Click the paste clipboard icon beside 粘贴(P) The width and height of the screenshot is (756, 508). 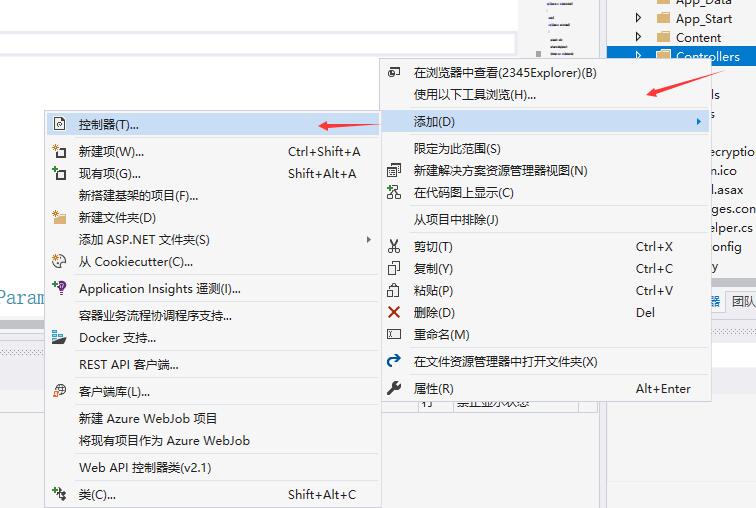click(394, 291)
